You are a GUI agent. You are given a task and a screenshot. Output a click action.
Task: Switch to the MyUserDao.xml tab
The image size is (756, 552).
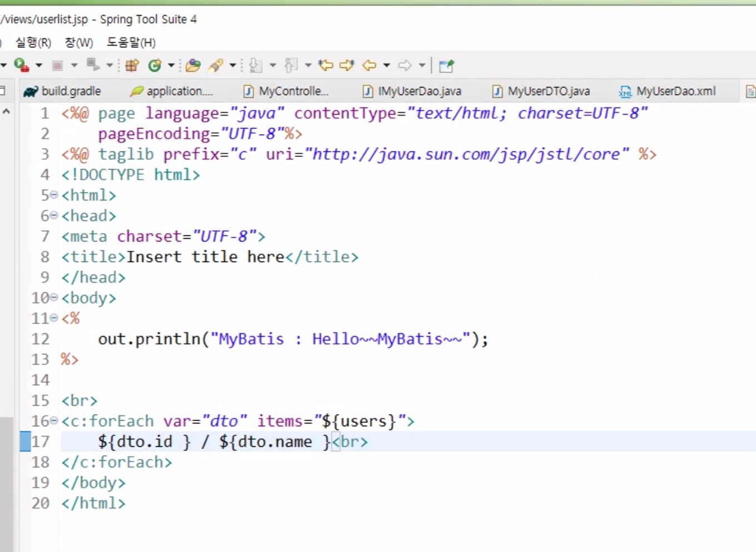pos(668,91)
